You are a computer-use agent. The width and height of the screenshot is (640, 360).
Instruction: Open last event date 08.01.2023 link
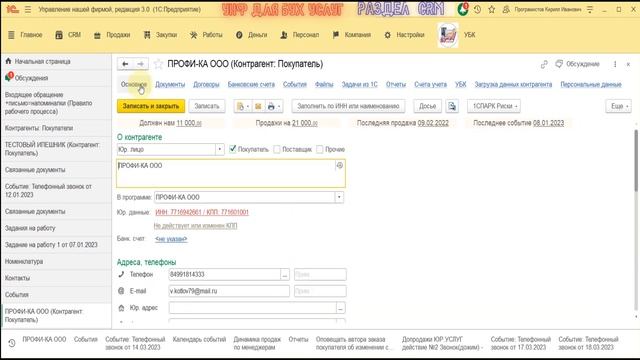click(x=548, y=123)
